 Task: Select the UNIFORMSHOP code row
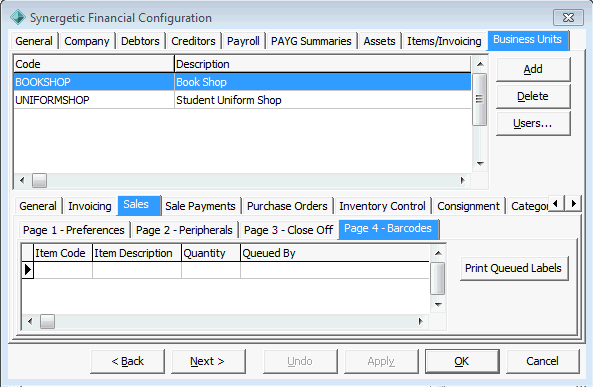pos(94,100)
